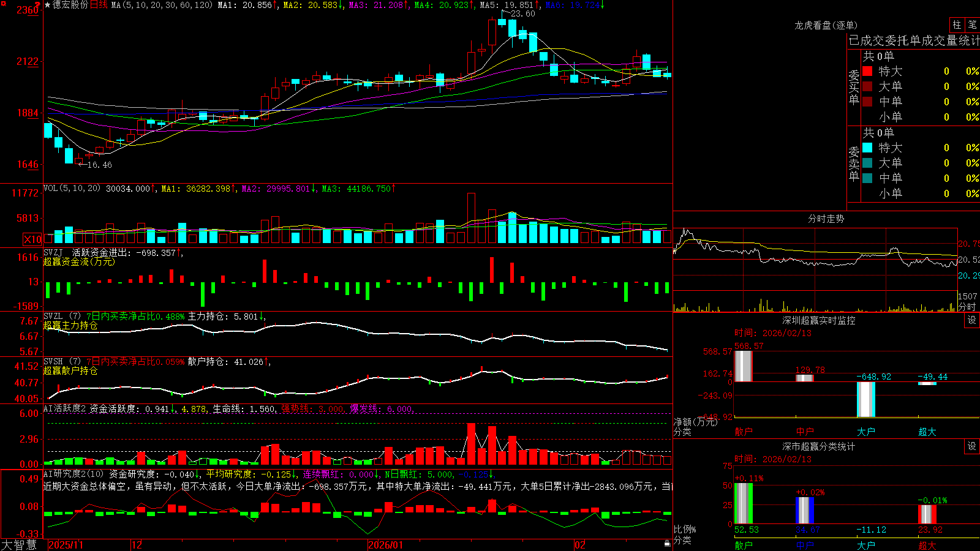Click the 568.57 散户 bar in 深圳超赢实时监控
The width and height of the screenshot is (980, 551).
tap(744, 366)
